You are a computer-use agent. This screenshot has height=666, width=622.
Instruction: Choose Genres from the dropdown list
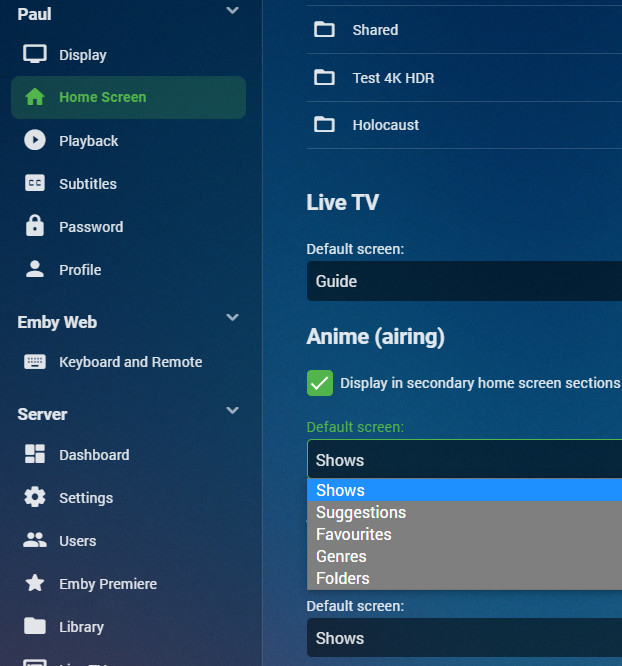pyautogui.click(x=464, y=556)
